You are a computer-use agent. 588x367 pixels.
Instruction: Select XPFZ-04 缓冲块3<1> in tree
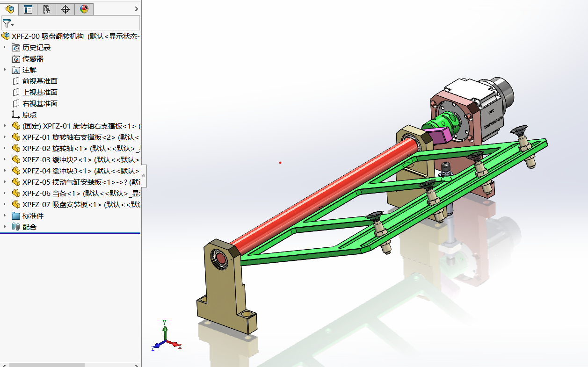pos(81,171)
